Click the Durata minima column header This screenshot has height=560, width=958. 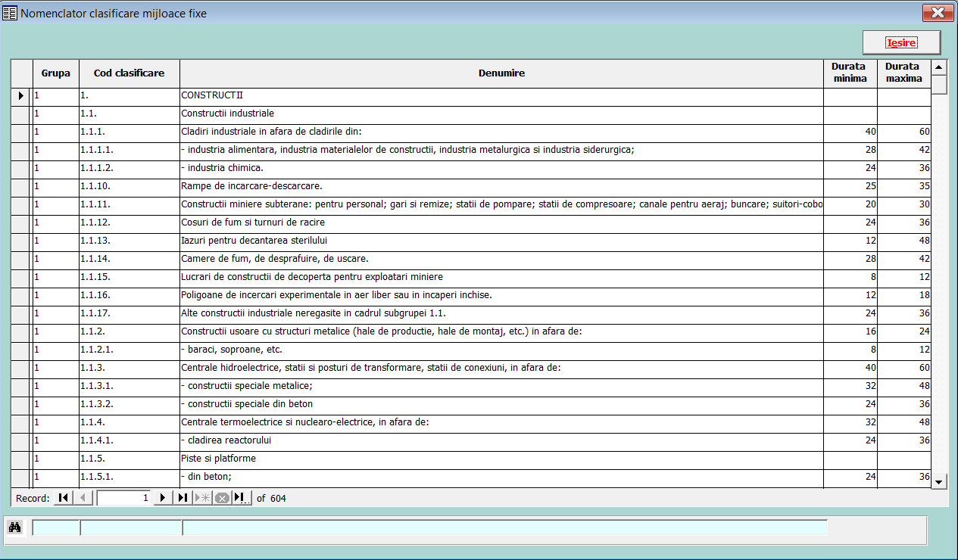click(850, 73)
